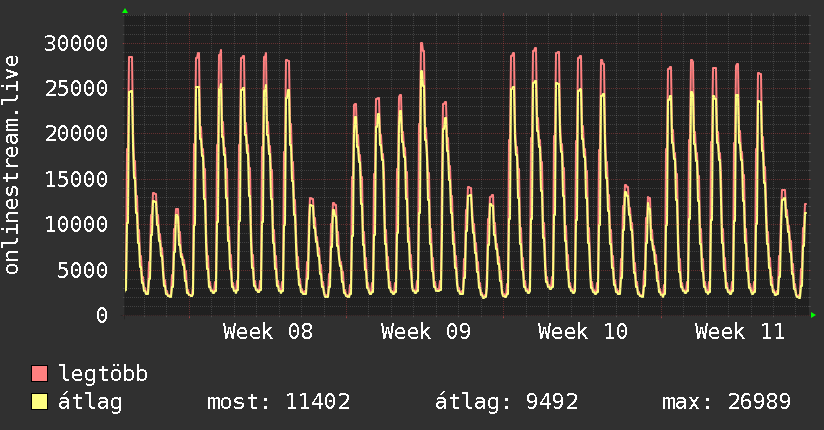Click the red legtöbb legend color swatch
The height and width of the screenshot is (430, 824).
(39, 374)
